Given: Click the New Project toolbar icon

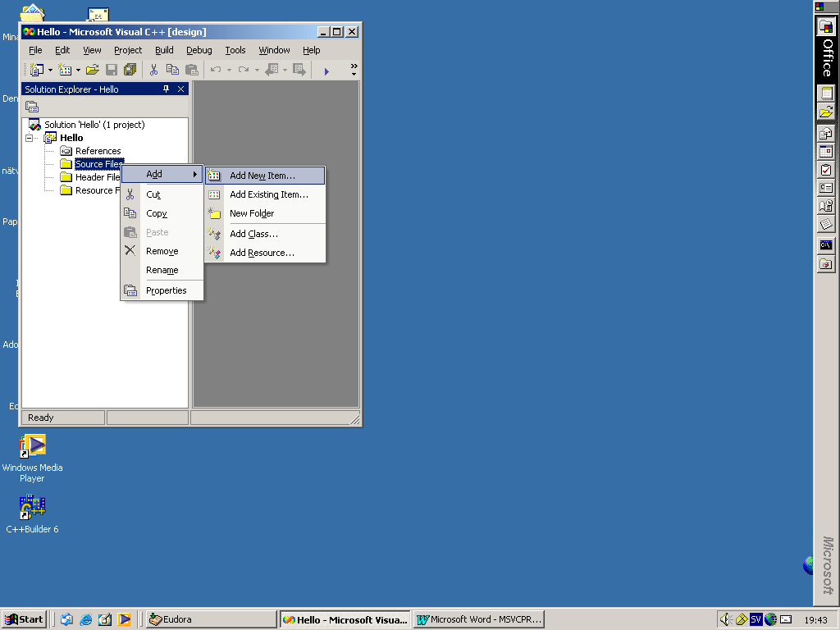Looking at the screenshot, I should pos(36,70).
